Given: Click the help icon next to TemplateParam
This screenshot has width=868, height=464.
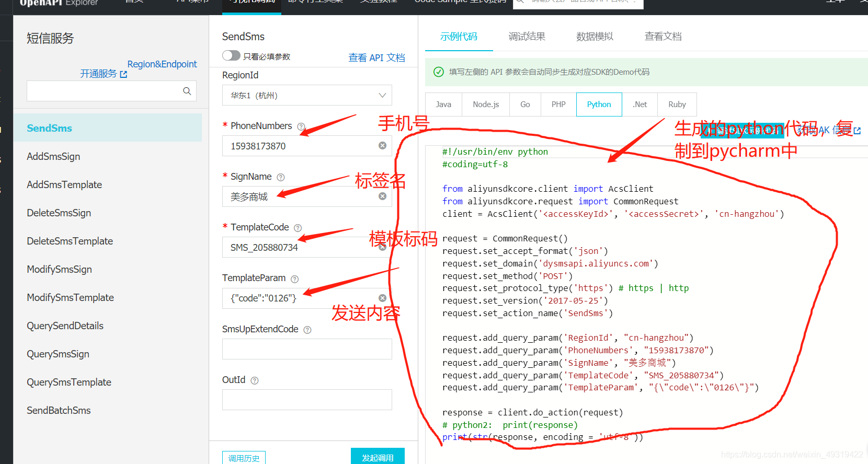Looking at the screenshot, I should [x=294, y=279].
